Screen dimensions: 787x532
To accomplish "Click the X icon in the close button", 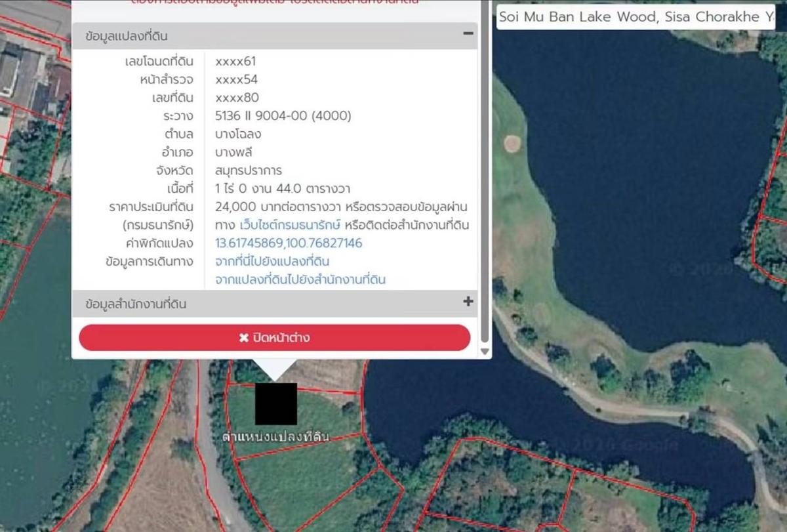I will click(245, 338).
